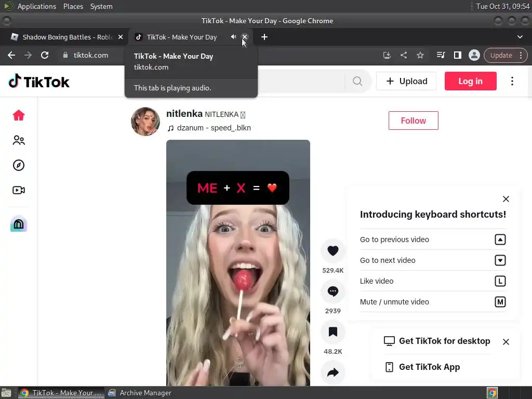Click Chrome share page icon
Screen dimensions: 532x399
click(x=403, y=55)
